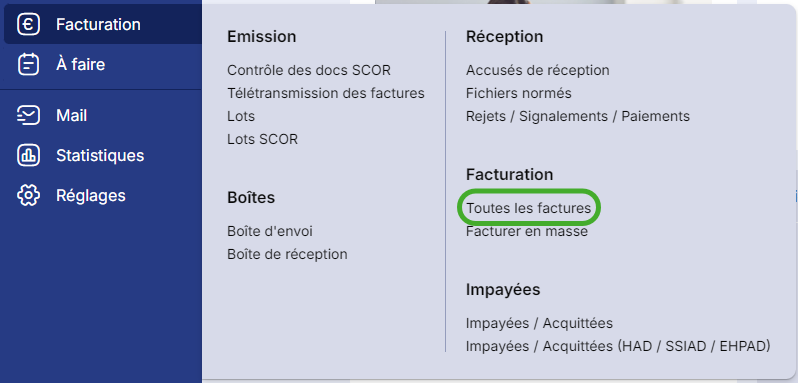This screenshot has width=798, height=383.
Task: Open Impayées / Acquittées (HAD / SSIAD / EHPAD)
Action: click(x=618, y=346)
